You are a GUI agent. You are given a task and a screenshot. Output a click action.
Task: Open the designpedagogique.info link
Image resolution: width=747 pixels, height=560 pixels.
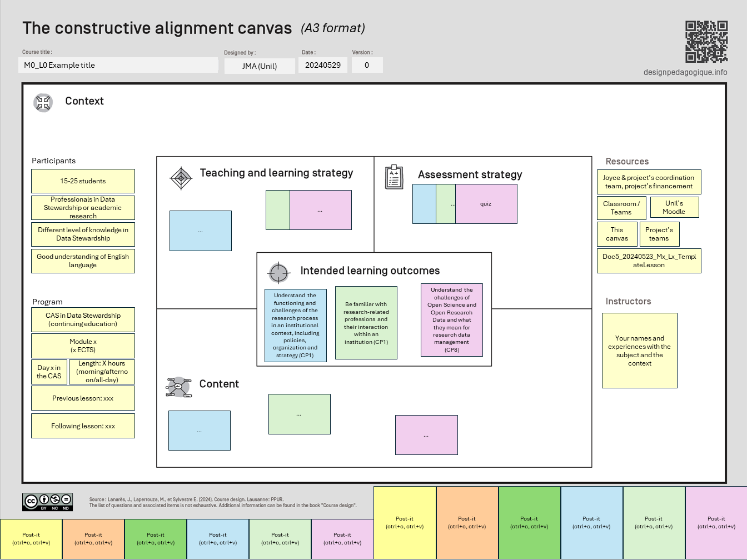(685, 72)
